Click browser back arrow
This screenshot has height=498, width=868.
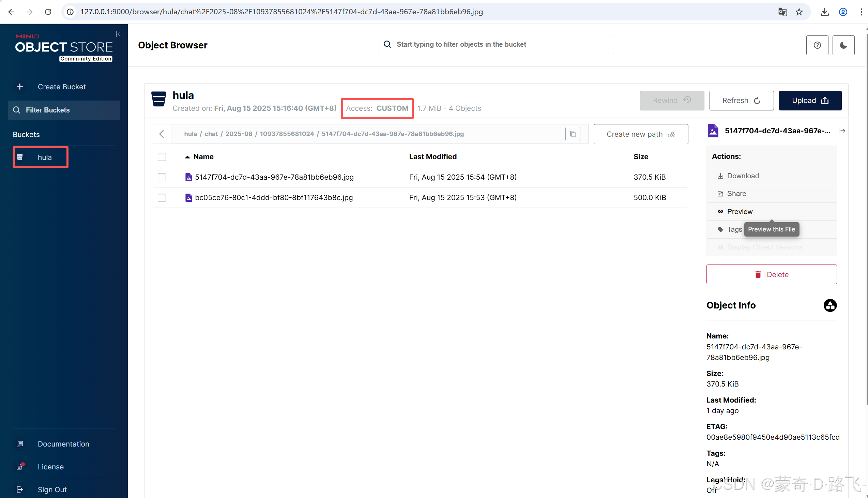coord(11,12)
